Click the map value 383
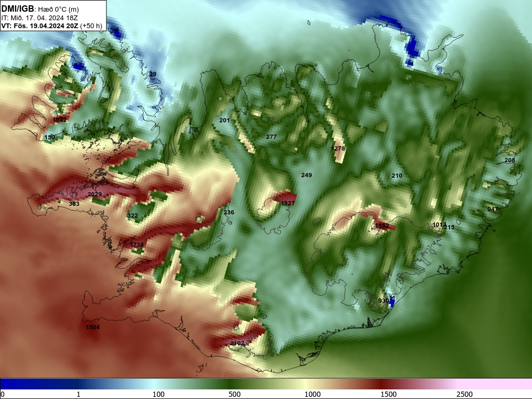 click(x=74, y=204)
